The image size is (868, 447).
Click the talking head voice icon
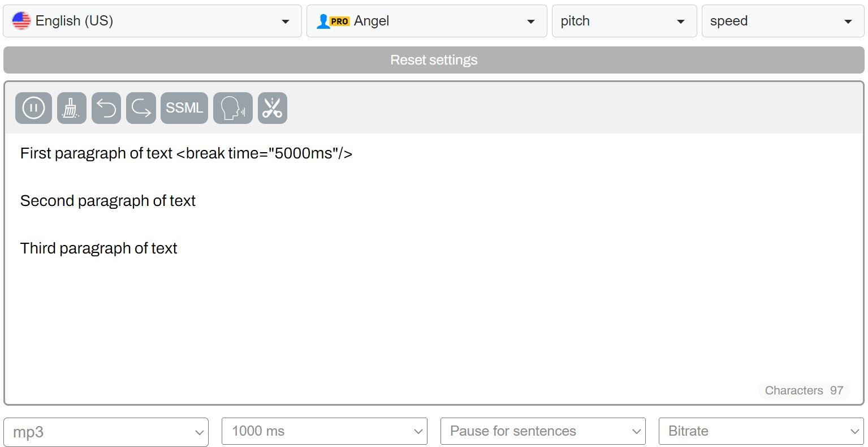(232, 108)
